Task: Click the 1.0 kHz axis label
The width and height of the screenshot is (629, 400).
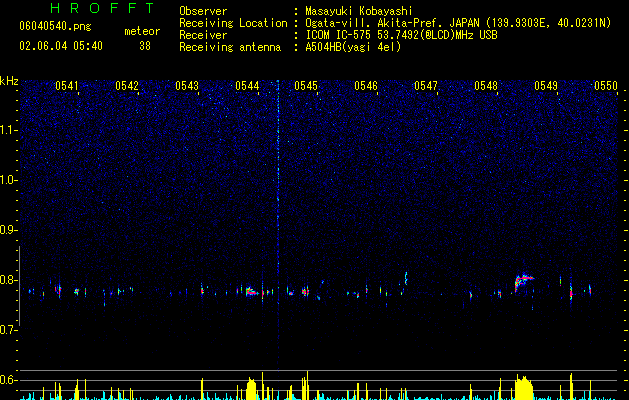Action: (x=9, y=180)
